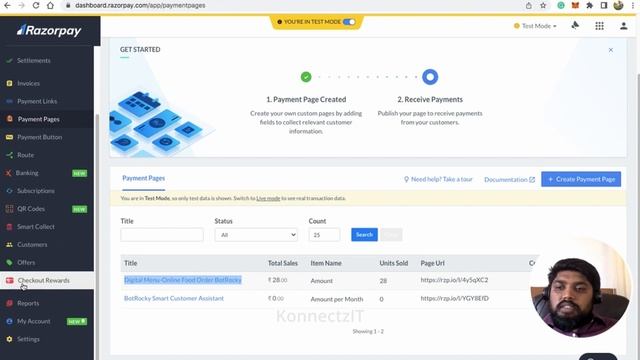This screenshot has height=360, width=640.
Task: Open Banking label in sidebar
Action: pos(27,173)
